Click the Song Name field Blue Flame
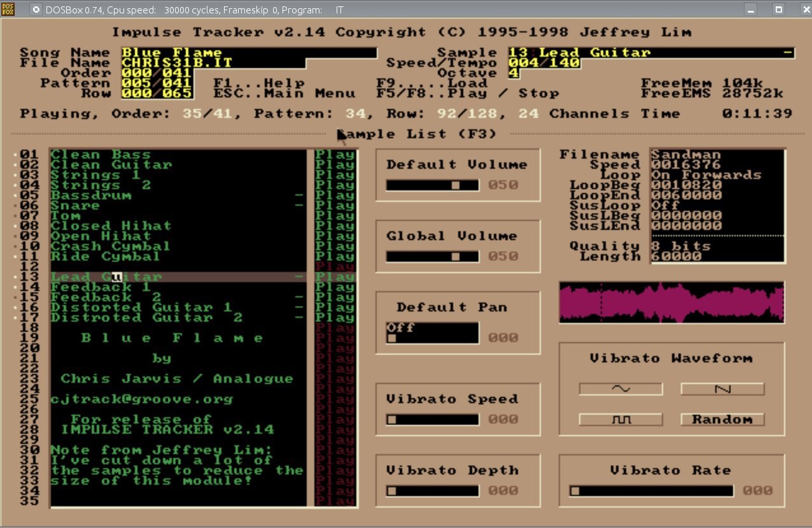 [249, 53]
